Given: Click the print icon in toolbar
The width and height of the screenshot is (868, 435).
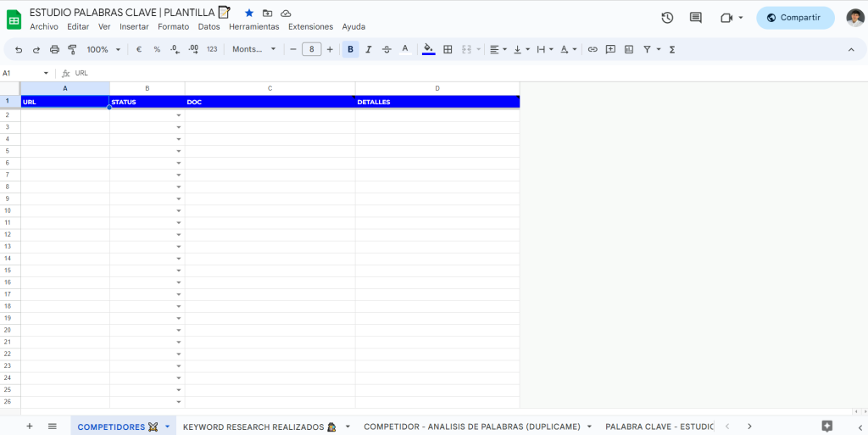Looking at the screenshot, I should (x=54, y=49).
